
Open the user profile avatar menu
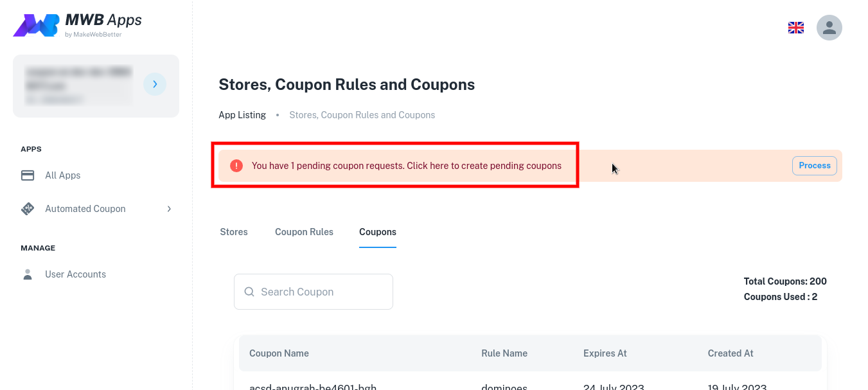tap(829, 28)
